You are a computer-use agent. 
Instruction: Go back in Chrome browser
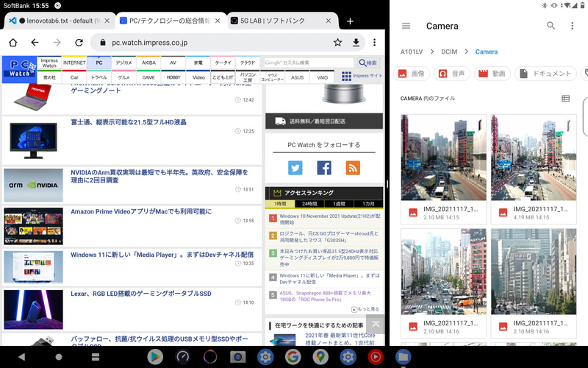[x=35, y=43]
